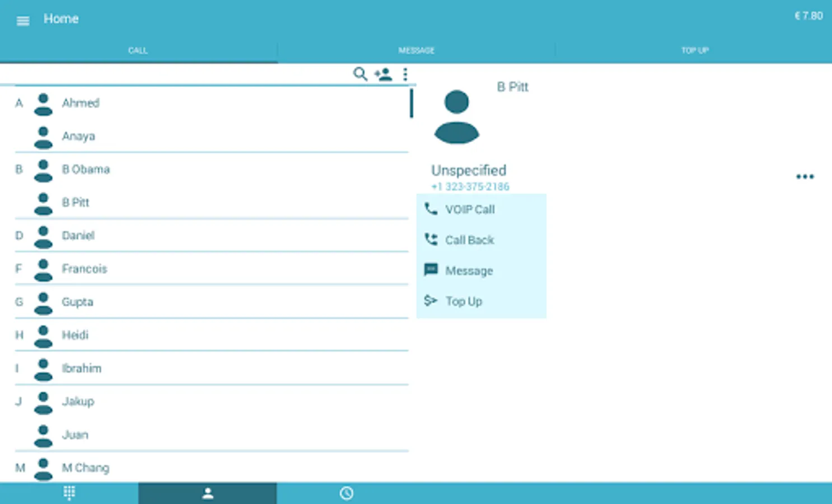The width and height of the screenshot is (832, 504).
Task: Open the three-dot number options menu
Action: pyautogui.click(x=805, y=176)
